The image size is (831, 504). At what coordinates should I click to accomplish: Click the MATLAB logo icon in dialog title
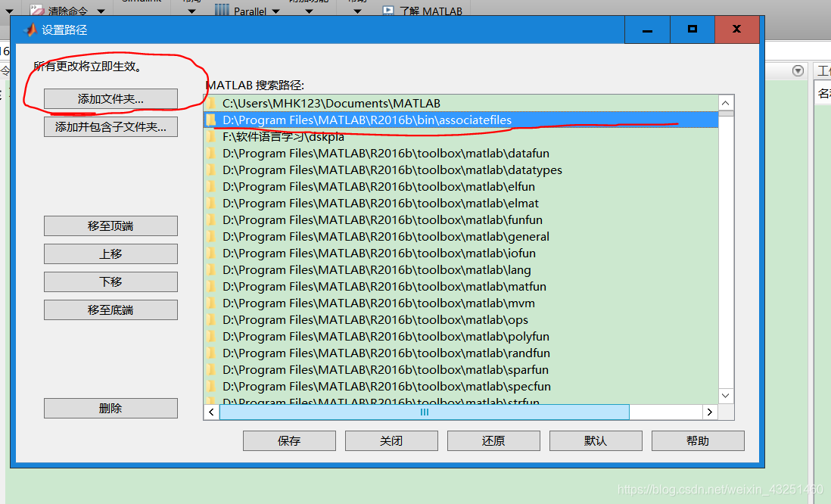click(30, 30)
